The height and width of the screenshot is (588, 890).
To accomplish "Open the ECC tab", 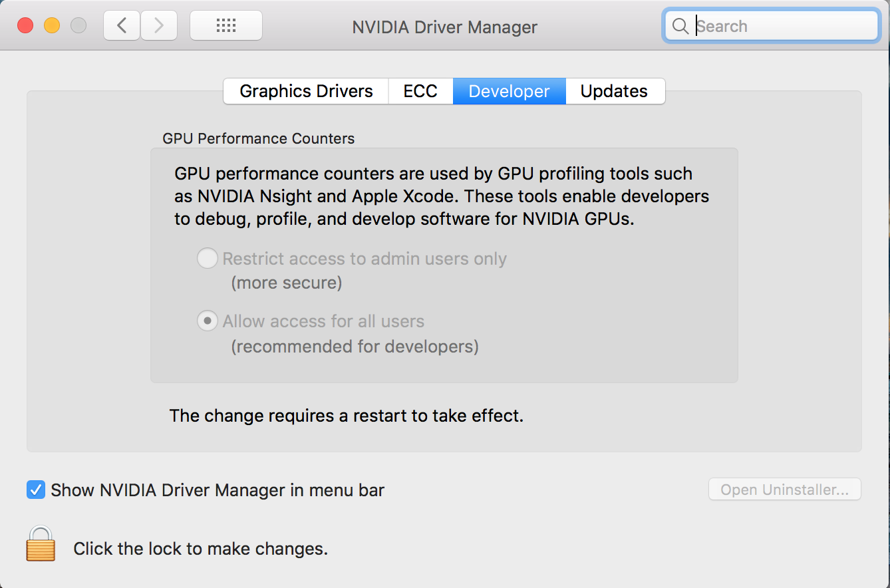I will pos(420,91).
